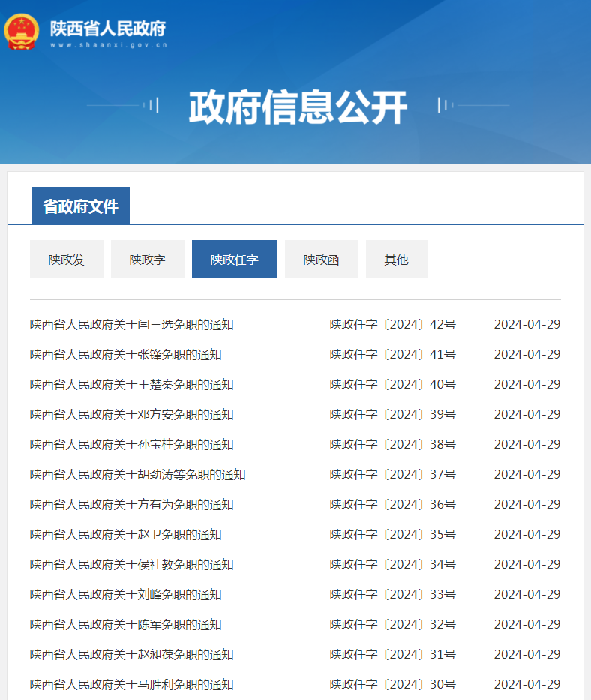Switch to the 陕政发 category tab
Screen dimensions: 591x700
[x=67, y=260]
